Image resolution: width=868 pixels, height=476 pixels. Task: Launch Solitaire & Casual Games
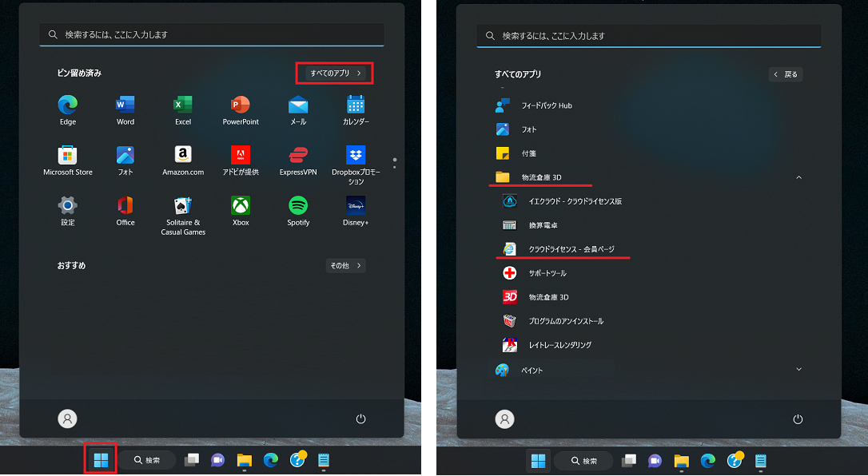point(183,216)
